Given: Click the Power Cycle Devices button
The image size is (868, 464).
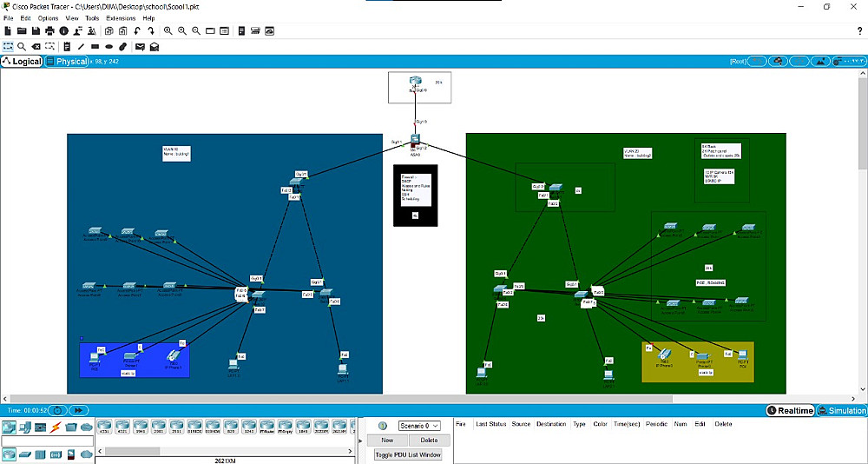Looking at the screenshot, I should coord(57,410).
